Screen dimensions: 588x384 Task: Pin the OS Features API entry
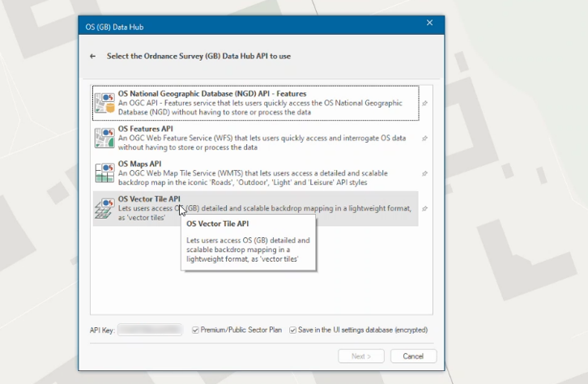pyautogui.click(x=424, y=139)
